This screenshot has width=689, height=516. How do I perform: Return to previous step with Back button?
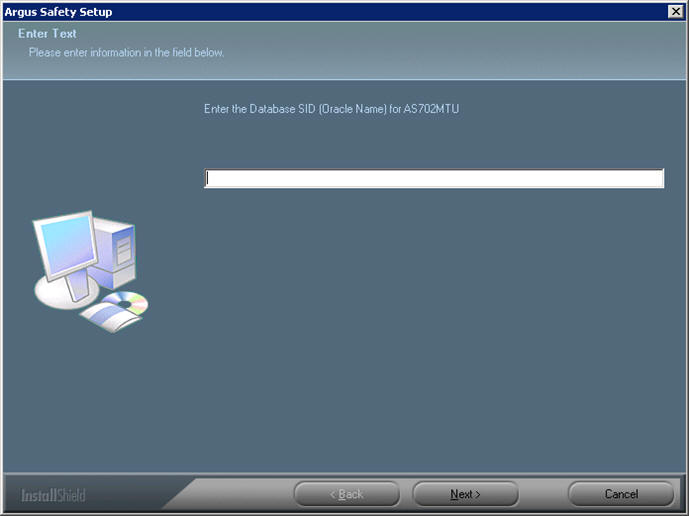[347, 494]
